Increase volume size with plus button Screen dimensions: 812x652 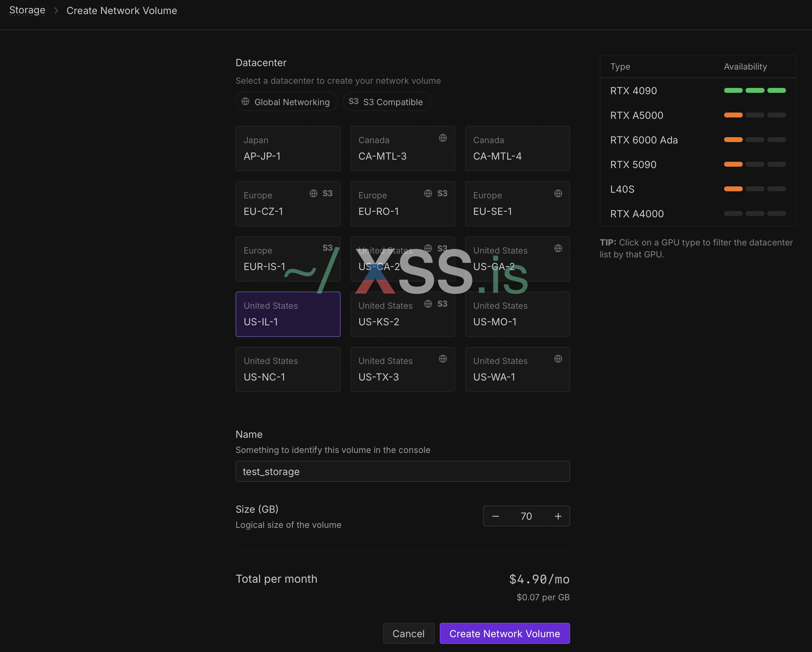coord(558,516)
